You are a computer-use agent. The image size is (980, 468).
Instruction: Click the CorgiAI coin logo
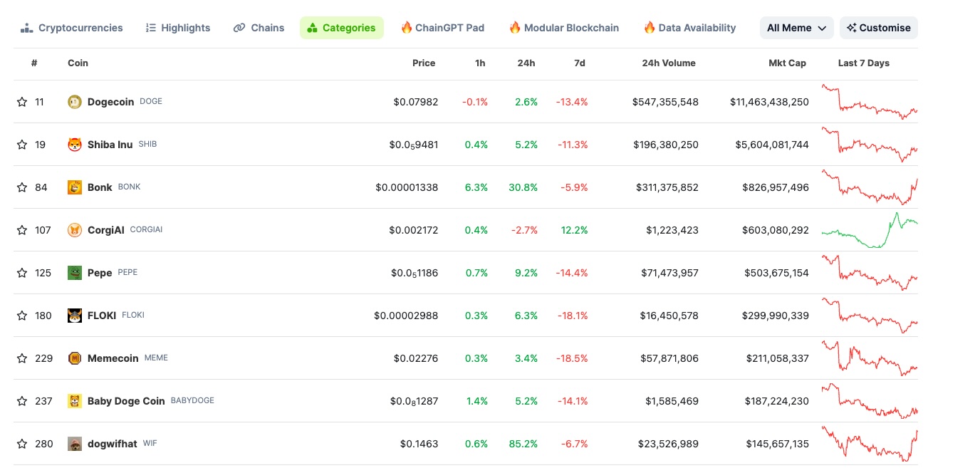(75, 230)
